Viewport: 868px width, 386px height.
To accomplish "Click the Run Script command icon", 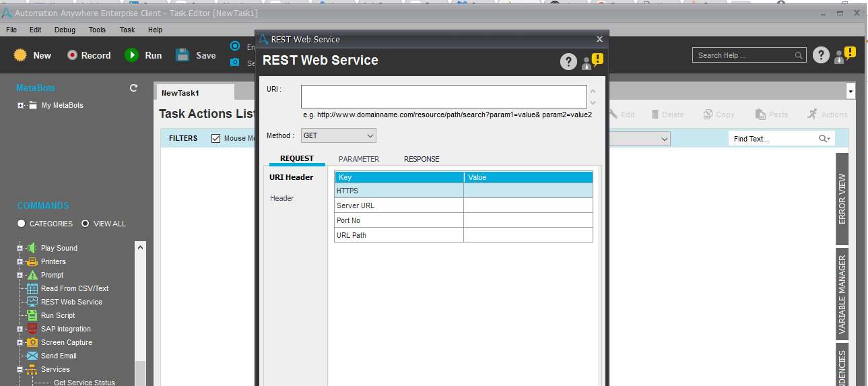I will coord(32,315).
